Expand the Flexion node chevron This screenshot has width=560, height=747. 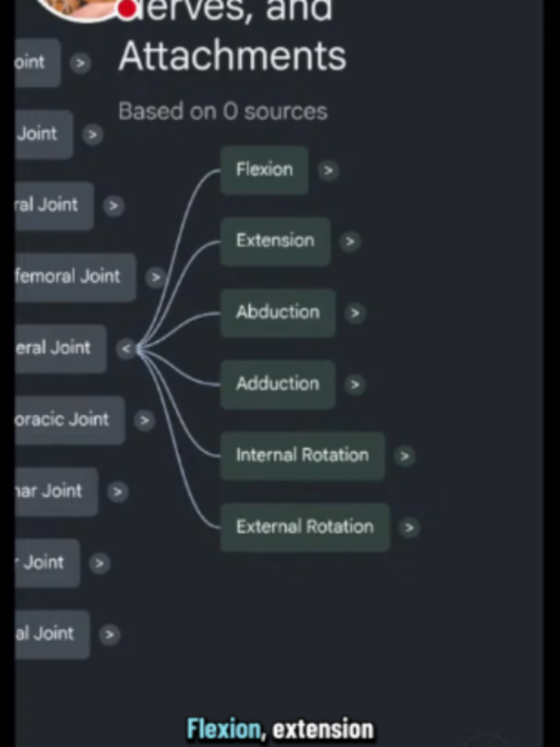328,170
